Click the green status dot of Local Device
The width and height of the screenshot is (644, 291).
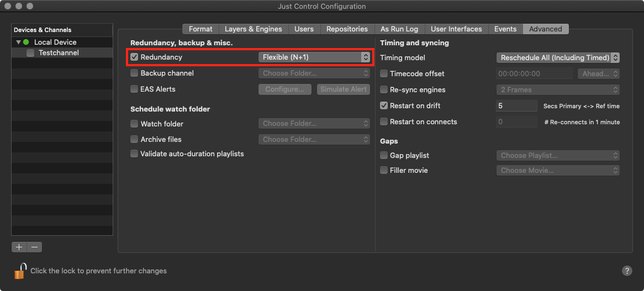[x=27, y=43]
